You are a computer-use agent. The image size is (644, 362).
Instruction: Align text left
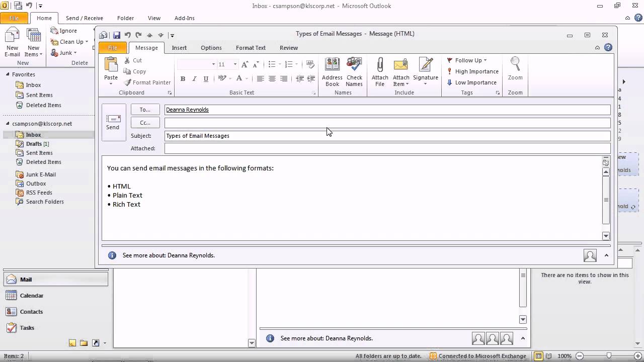260,79
